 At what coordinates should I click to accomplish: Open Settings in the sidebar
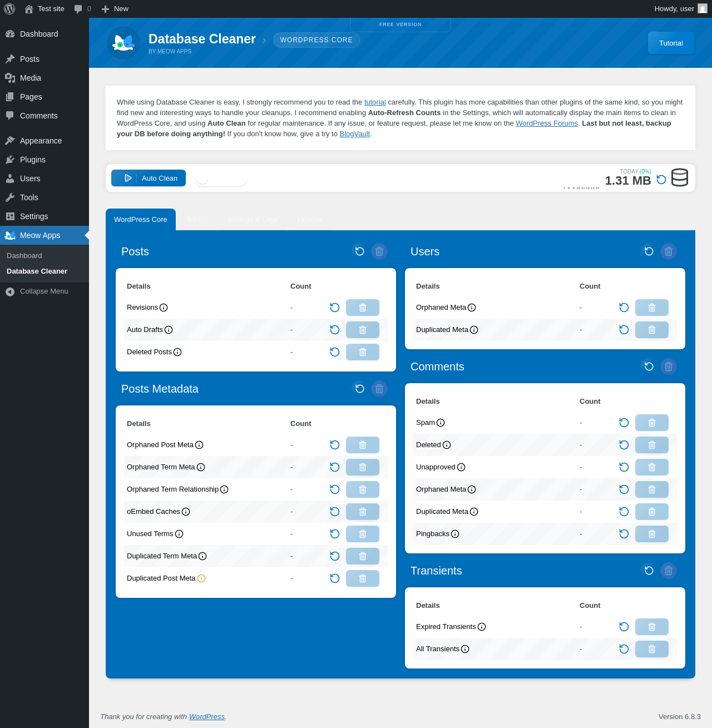44,216
